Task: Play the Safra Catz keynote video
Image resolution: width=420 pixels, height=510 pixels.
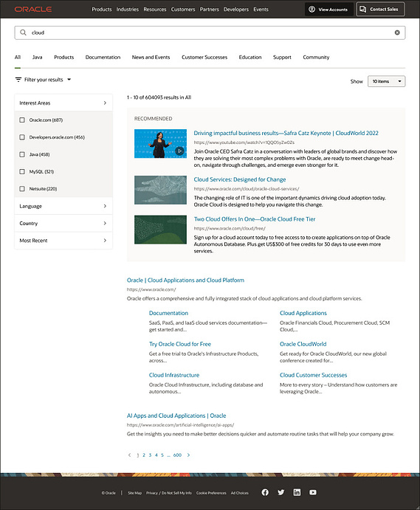Action: 179,151
